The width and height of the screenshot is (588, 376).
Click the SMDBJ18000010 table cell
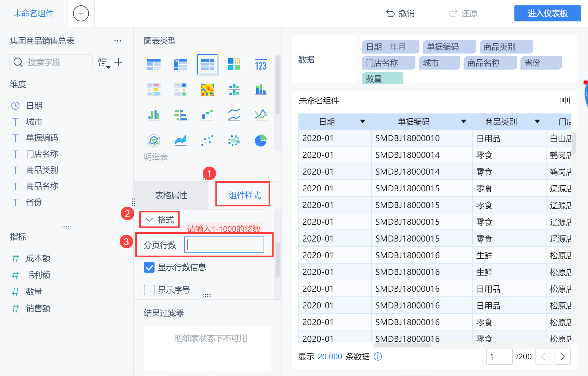(422, 138)
